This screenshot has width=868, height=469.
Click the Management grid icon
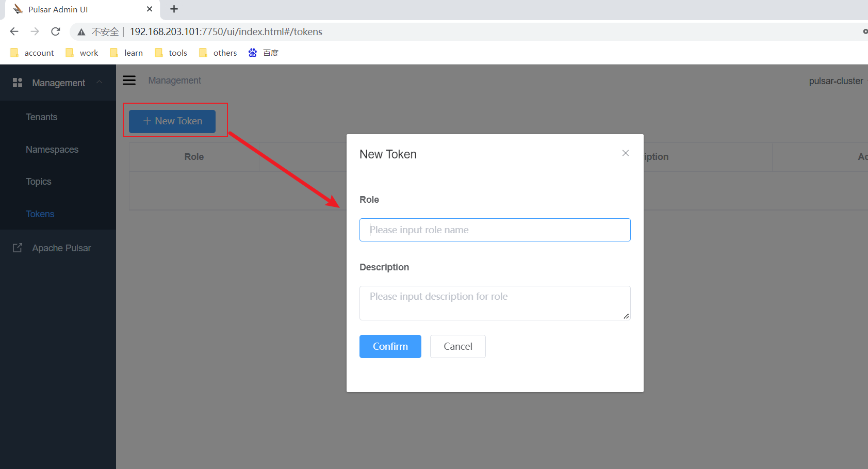[x=17, y=82]
